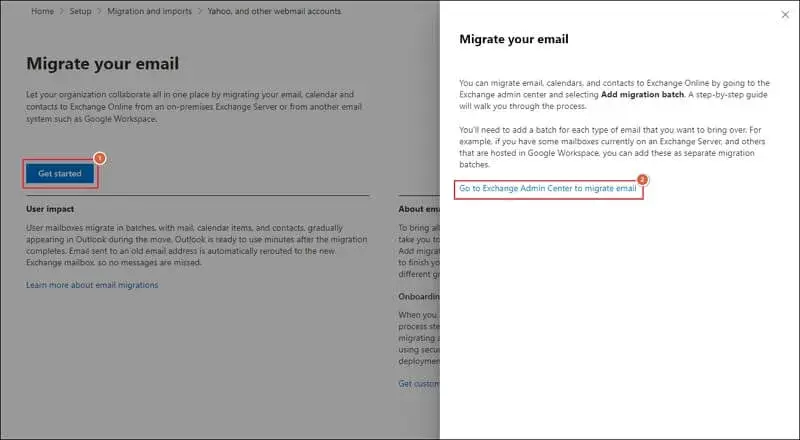800x440 pixels.
Task: Click the Get started button
Action: pyautogui.click(x=60, y=174)
